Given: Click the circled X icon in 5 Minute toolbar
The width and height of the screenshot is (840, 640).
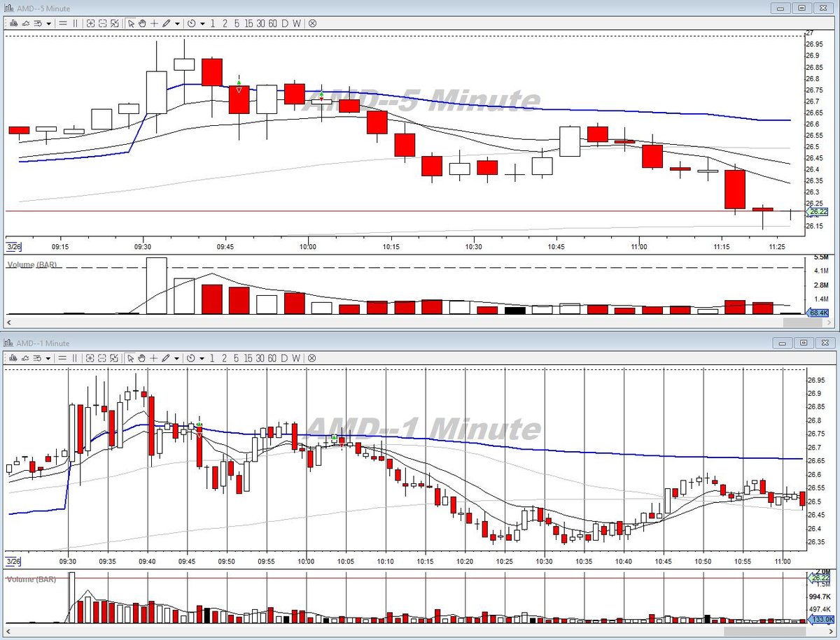Looking at the screenshot, I should click(x=312, y=23).
